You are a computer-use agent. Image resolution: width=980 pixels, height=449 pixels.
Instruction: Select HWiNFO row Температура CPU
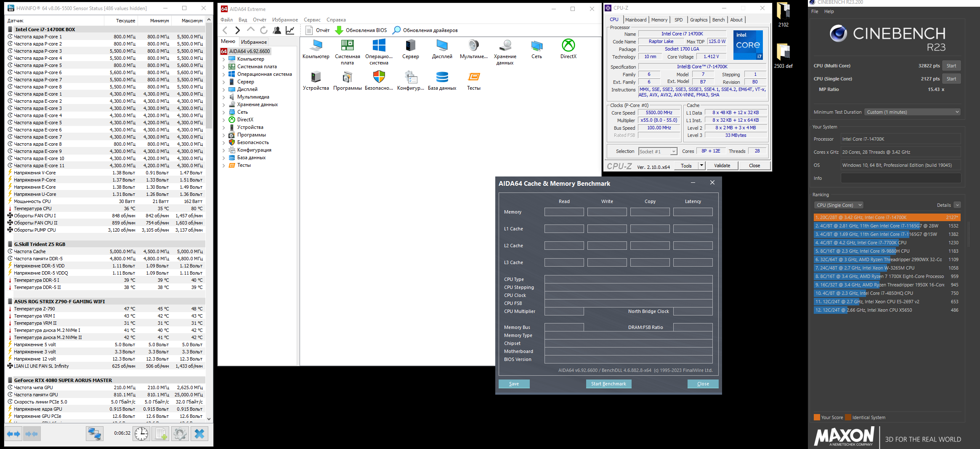point(105,208)
